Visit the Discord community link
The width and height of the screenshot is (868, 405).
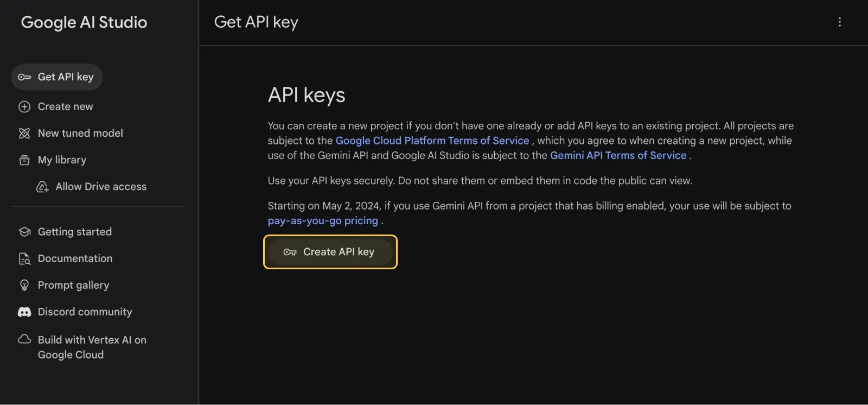tap(75, 312)
